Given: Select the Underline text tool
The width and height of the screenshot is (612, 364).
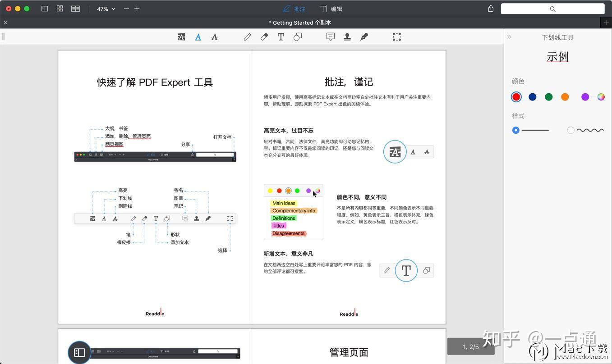Looking at the screenshot, I should click(x=198, y=37).
